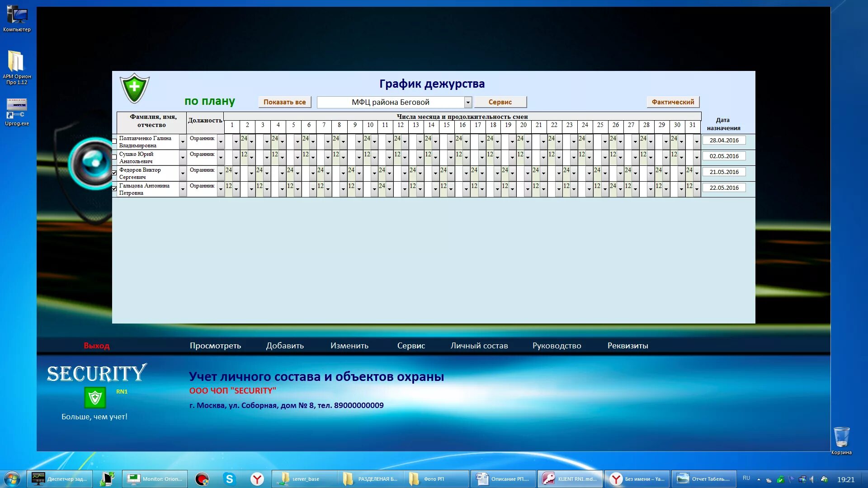
Task: Open name dropdown for Сушко Юрий Анатольевич
Action: [x=183, y=158]
